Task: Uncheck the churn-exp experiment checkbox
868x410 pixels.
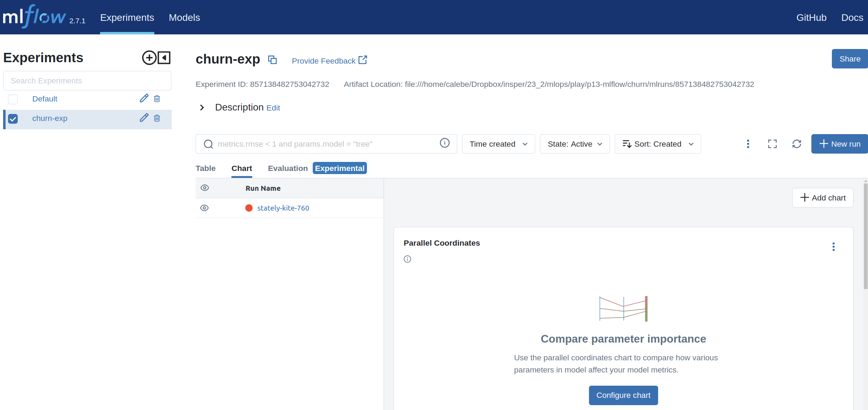Action: pyautogui.click(x=13, y=119)
